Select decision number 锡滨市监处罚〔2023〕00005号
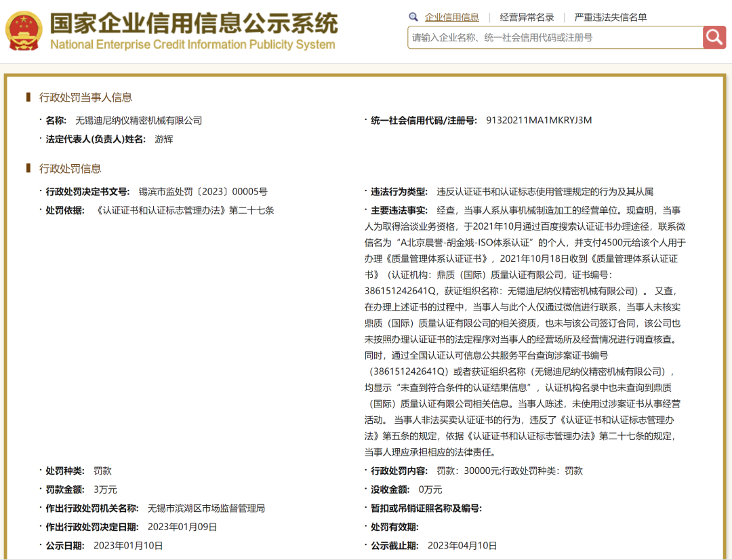732x560 pixels. tap(203, 191)
